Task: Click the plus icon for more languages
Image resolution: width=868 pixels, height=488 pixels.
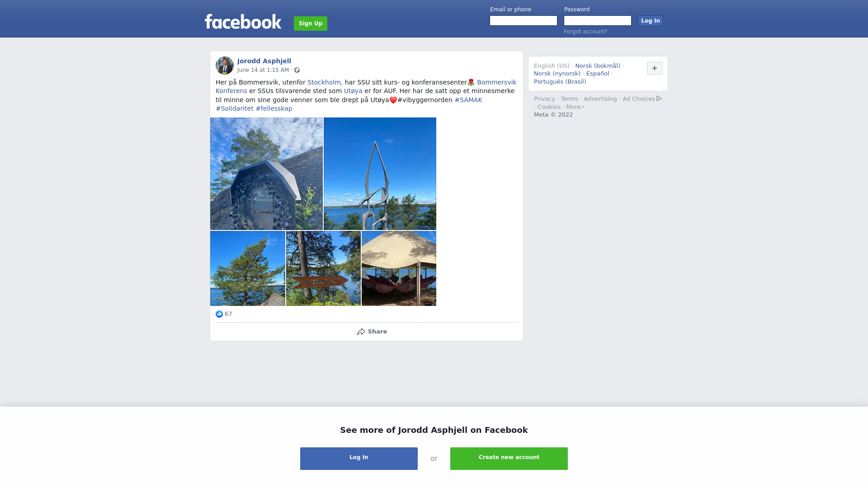Action: tap(654, 68)
